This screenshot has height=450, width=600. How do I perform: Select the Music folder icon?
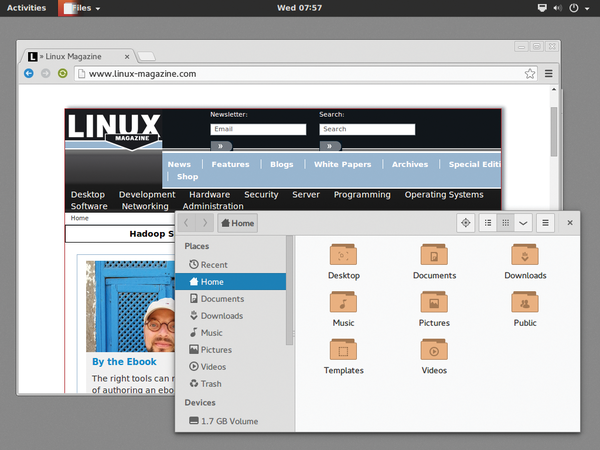(343, 302)
